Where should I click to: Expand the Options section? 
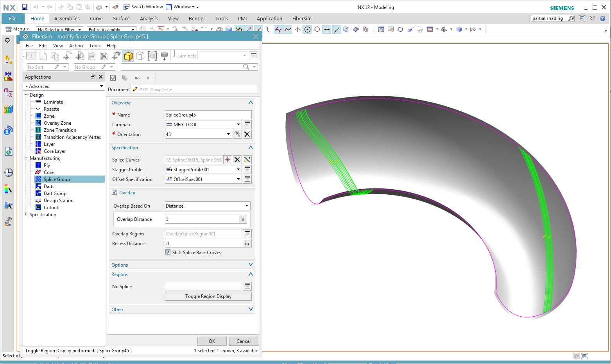point(251,265)
